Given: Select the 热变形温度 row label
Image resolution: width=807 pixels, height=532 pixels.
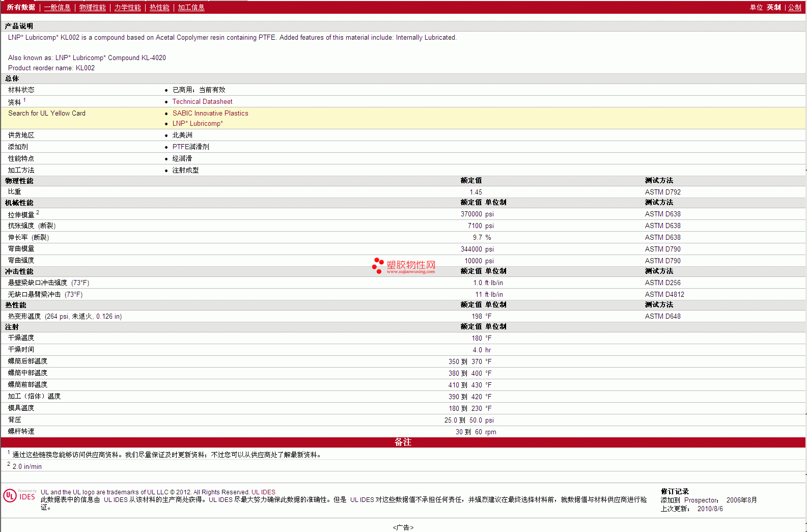Looking at the screenshot, I should point(65,316).
